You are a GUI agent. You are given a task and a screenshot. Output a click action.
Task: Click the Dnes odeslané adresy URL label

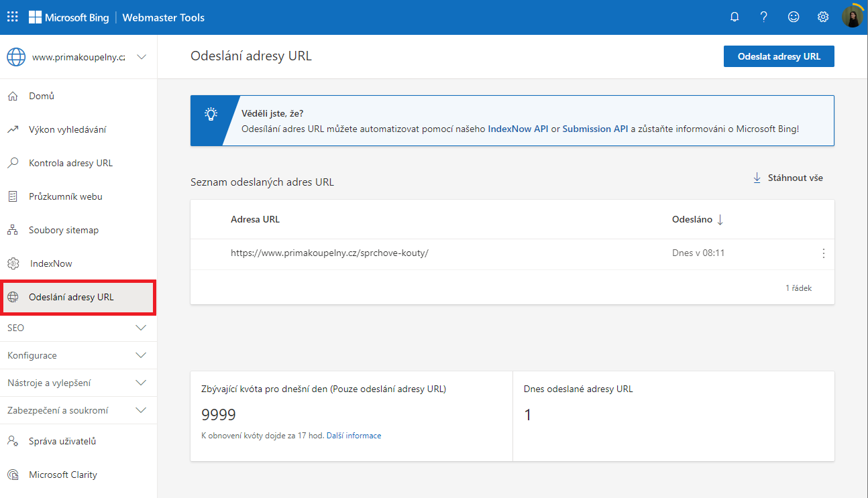[578, 389]
